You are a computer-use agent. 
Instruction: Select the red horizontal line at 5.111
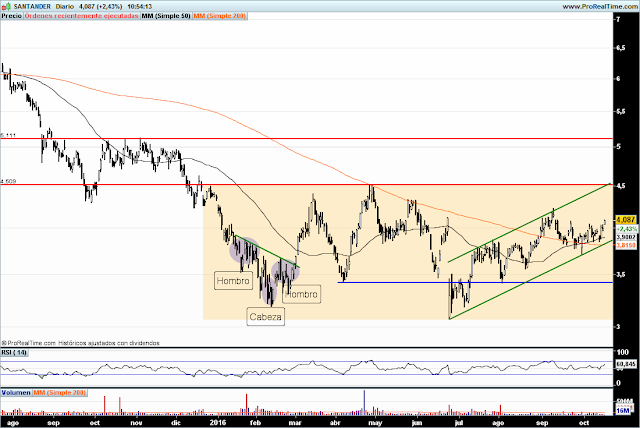(x=306, y=139)
